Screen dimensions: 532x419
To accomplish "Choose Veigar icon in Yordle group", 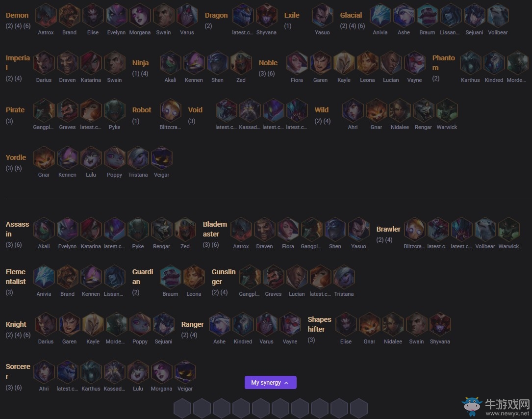I will coord(161,158).
